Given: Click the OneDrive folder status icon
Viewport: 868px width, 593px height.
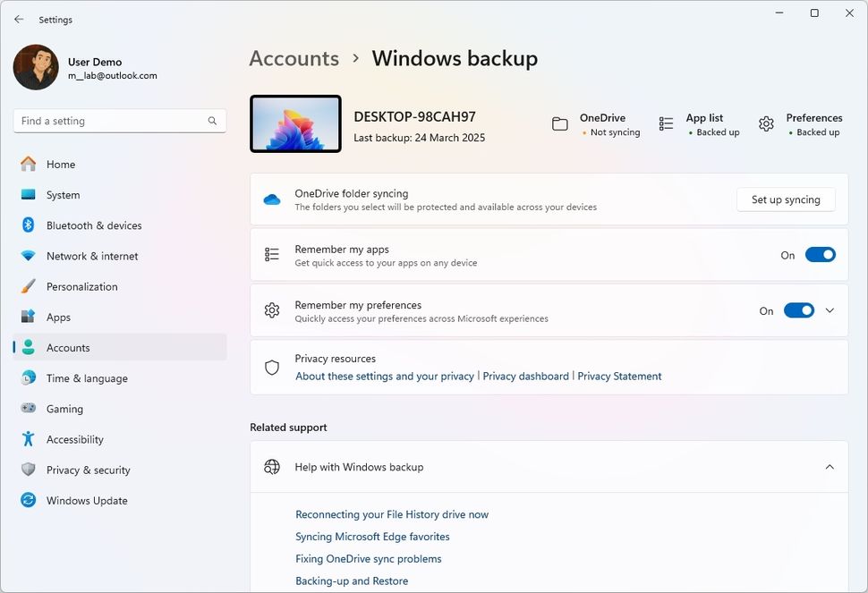Looking at the screenshot, I should point(560,124).
